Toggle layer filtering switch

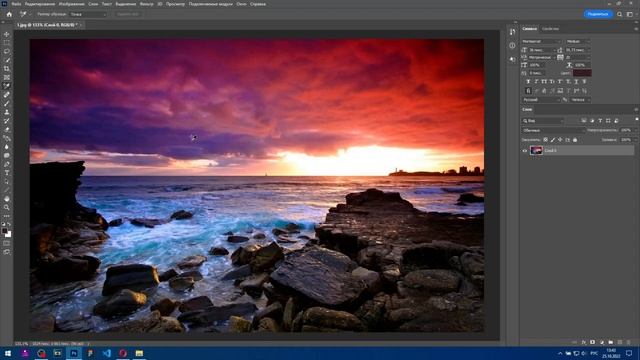(x=636, y=119)
